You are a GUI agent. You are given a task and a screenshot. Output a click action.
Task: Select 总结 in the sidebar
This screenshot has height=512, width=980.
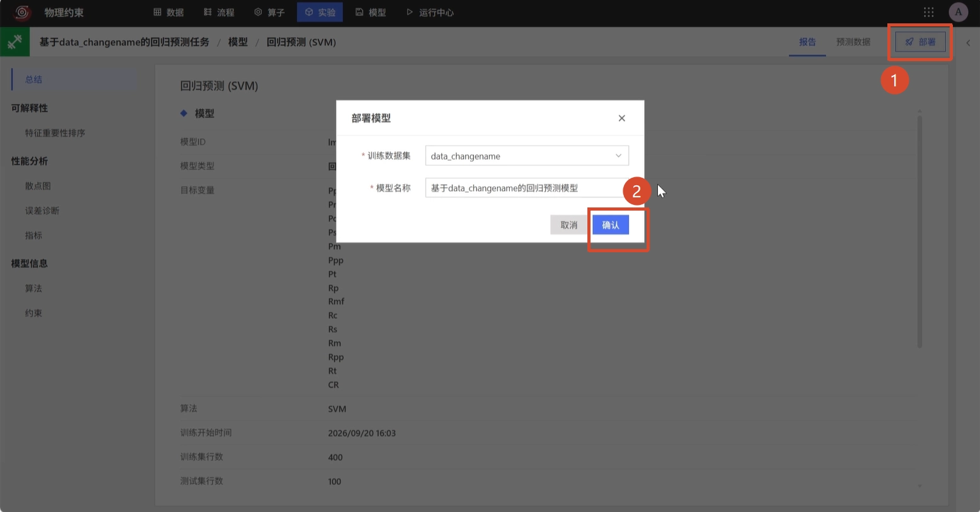[x=74, y=79]
